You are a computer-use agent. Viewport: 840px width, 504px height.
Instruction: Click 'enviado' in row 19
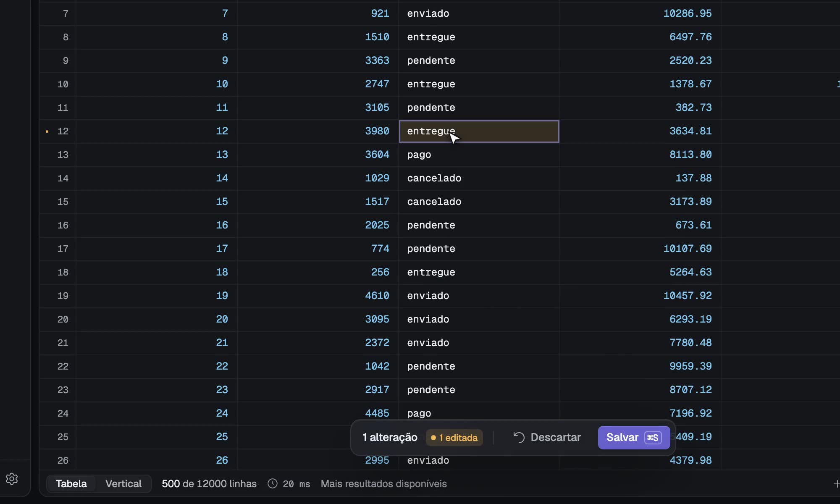(x=479, y=296)
